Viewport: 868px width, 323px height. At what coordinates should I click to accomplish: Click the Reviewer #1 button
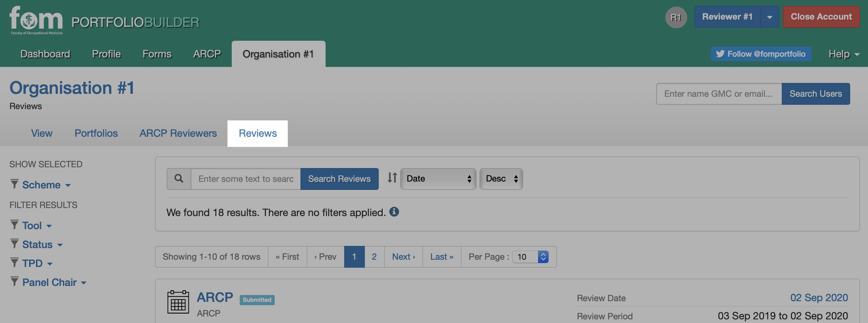click(x=728, y=17)
